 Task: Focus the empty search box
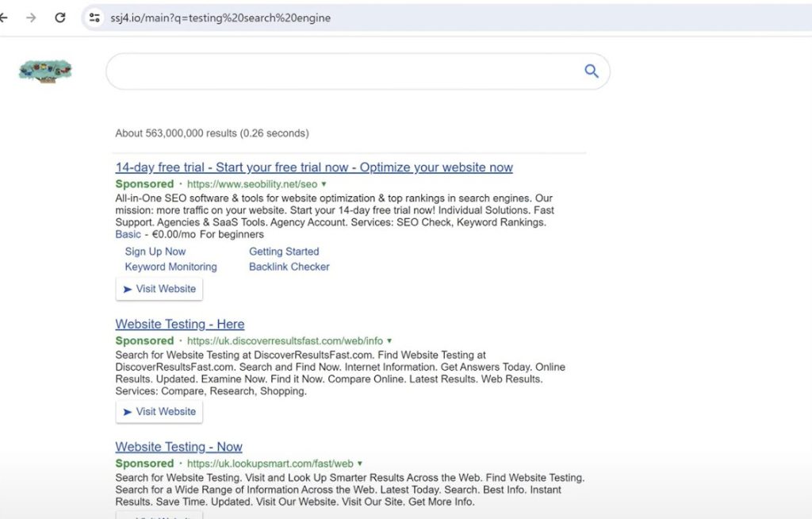[358, 71]
